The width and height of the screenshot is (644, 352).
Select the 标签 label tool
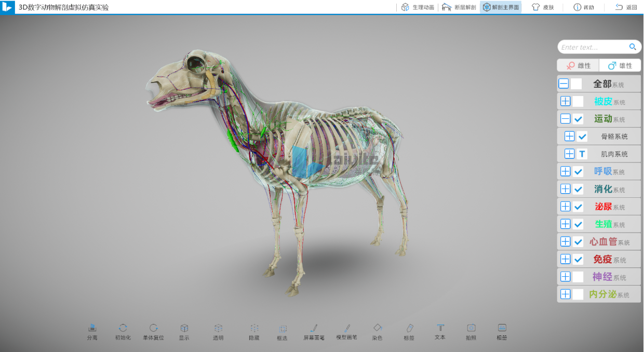tap(409, 328)
